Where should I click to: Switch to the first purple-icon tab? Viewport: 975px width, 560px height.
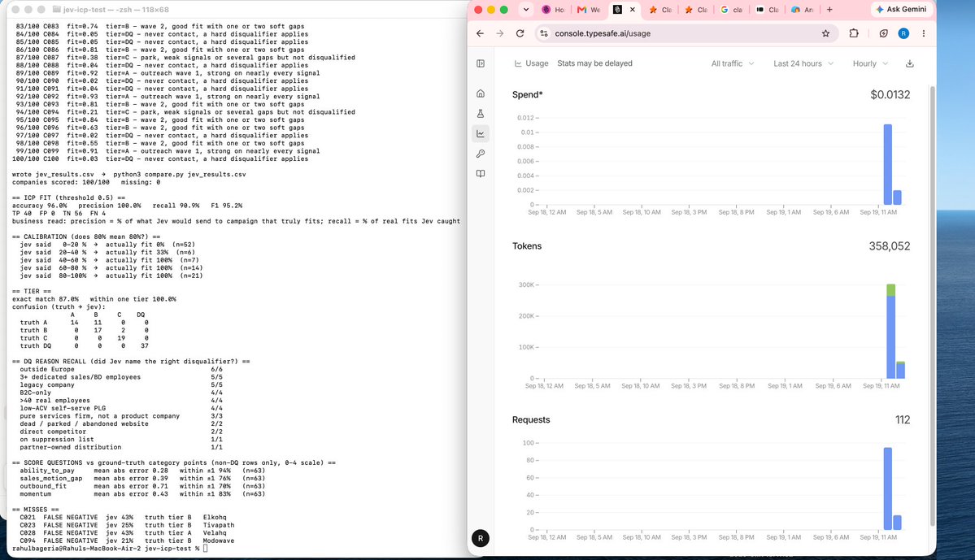553,9
